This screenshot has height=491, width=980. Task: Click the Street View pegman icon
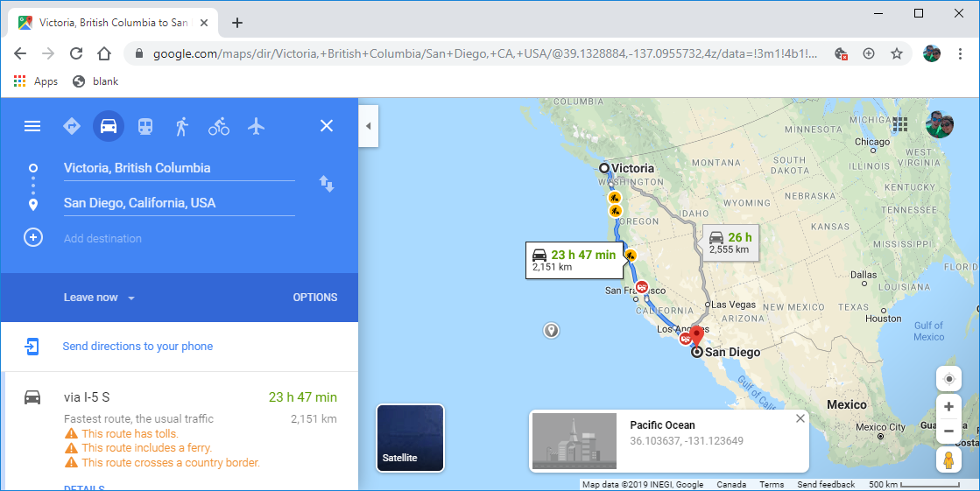tap(948, 460)
